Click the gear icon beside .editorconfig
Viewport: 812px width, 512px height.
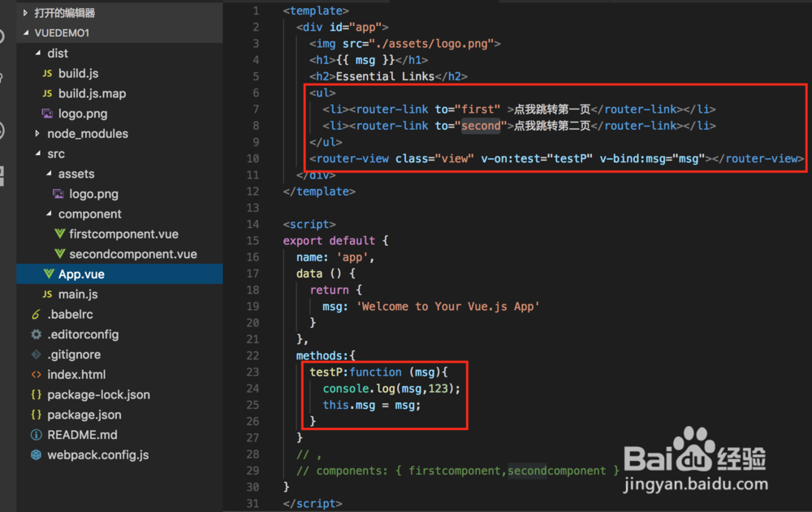36,334
